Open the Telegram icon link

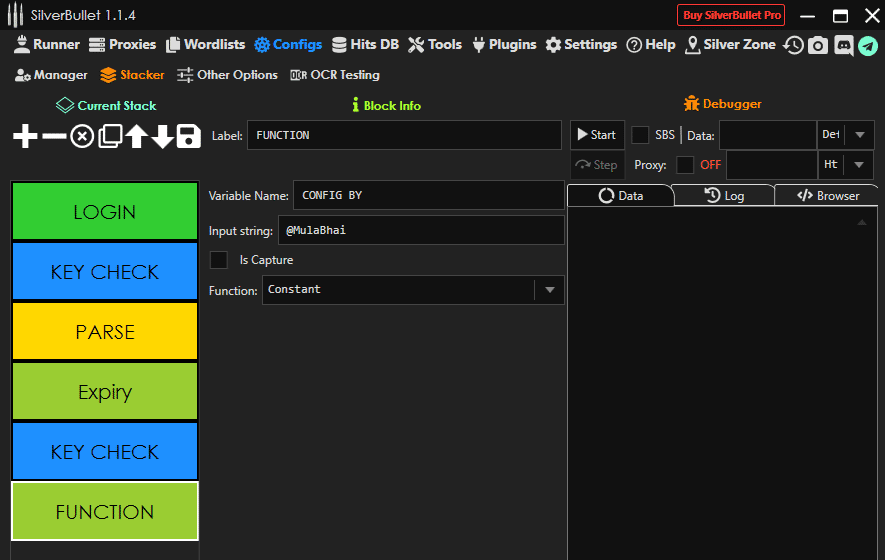[868, 45]
